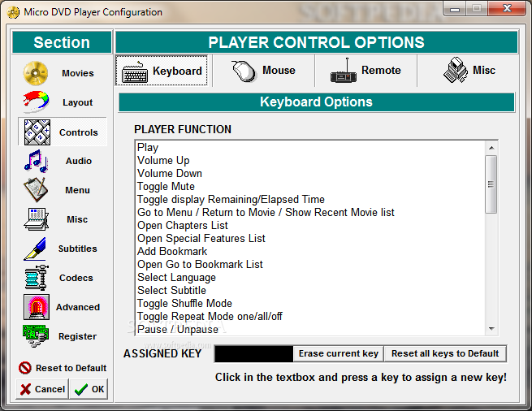
Task: Click Reset to Default text
Action: pyautogui.click(x=71, y=368)
